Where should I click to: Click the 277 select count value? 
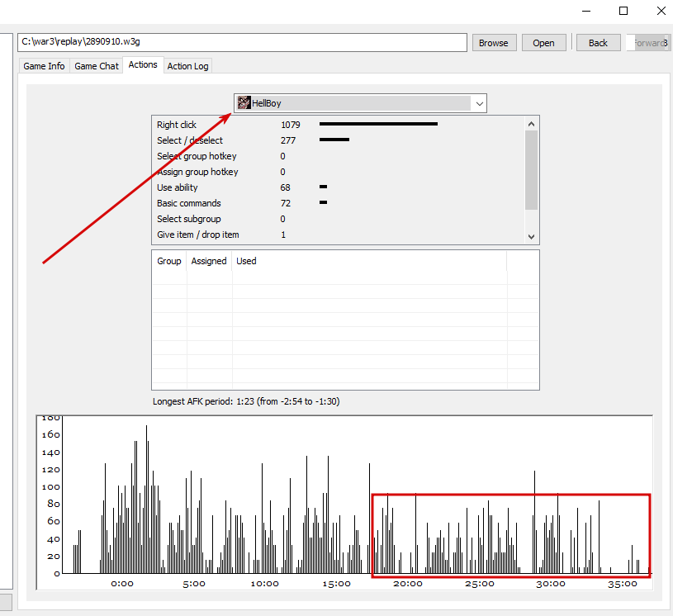pos(288,140)
